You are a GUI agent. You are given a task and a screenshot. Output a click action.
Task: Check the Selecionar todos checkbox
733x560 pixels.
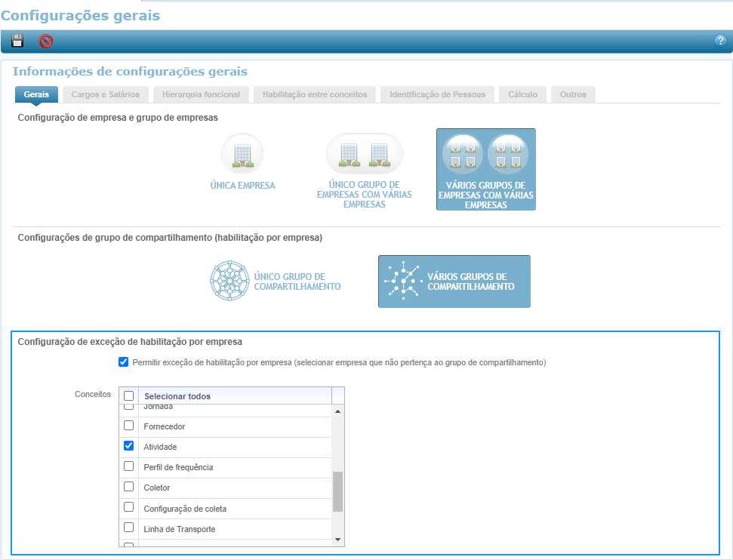(129, 396)
